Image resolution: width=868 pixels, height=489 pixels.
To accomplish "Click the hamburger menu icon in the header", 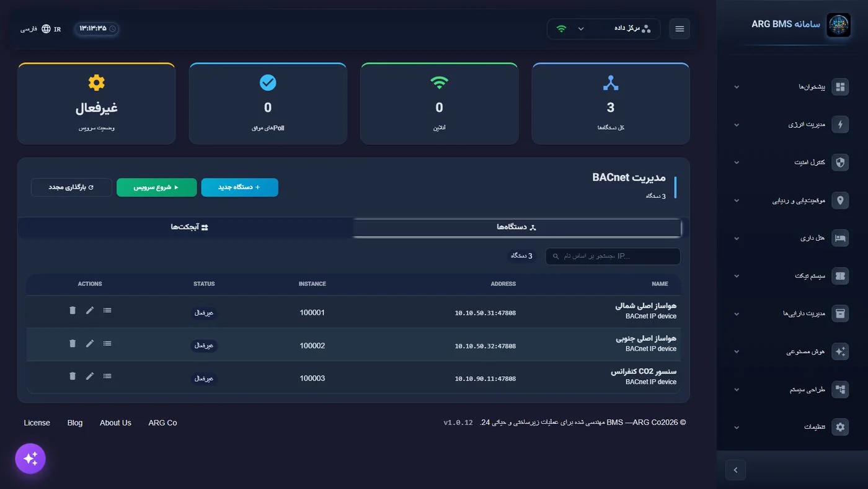I will pyautogui.click(x=680, y=29).
